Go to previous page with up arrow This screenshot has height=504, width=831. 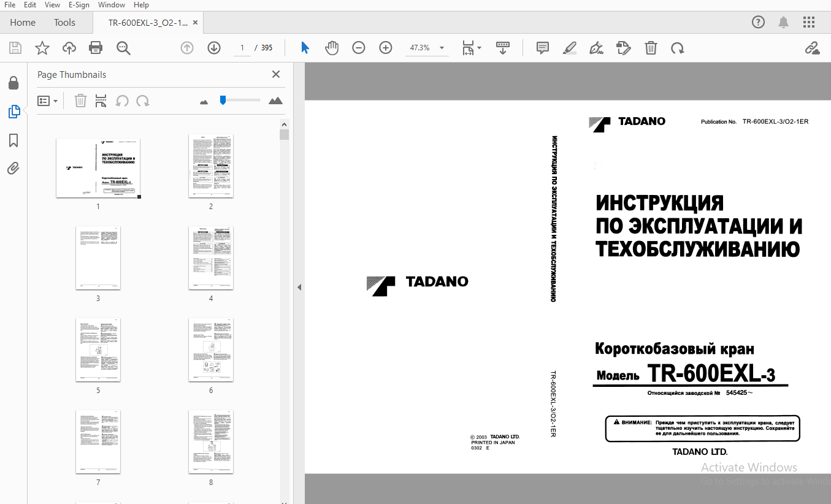click(187, 48)
